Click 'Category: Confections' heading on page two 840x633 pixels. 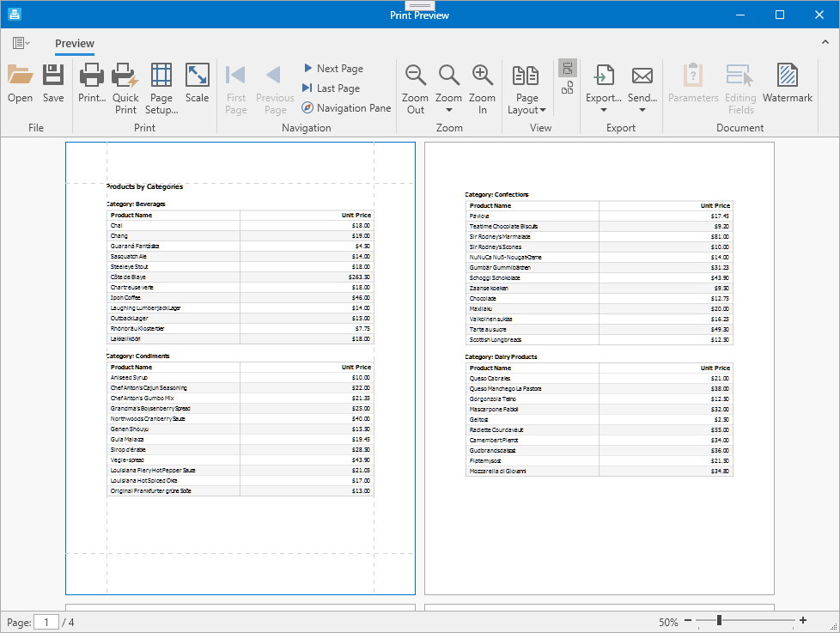click(x=496, y=194)
